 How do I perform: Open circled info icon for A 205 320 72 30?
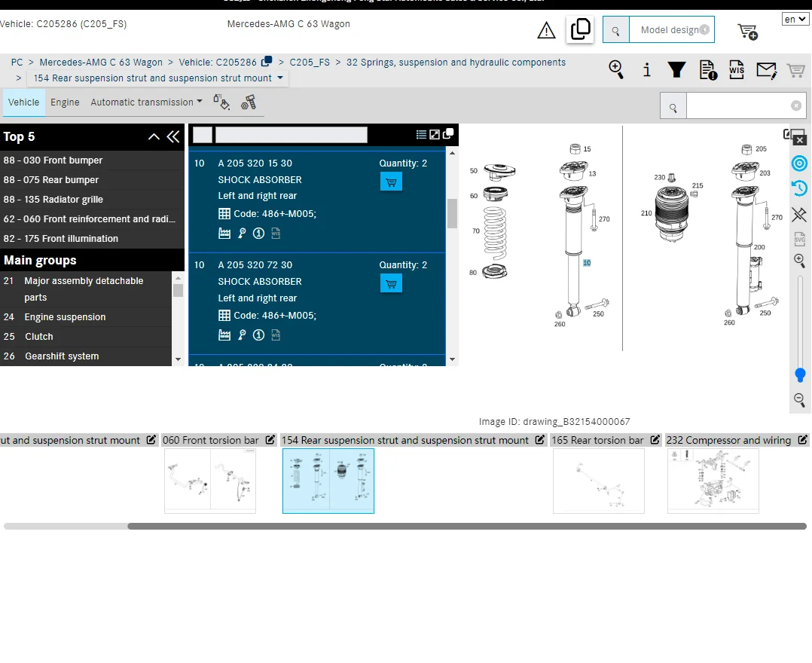pyautogui.click(x=258, y=335)
